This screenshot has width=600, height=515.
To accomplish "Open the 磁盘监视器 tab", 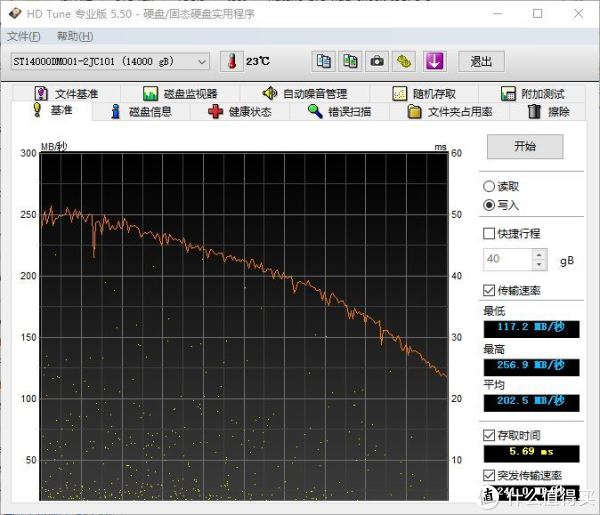I will pos(180,94).
